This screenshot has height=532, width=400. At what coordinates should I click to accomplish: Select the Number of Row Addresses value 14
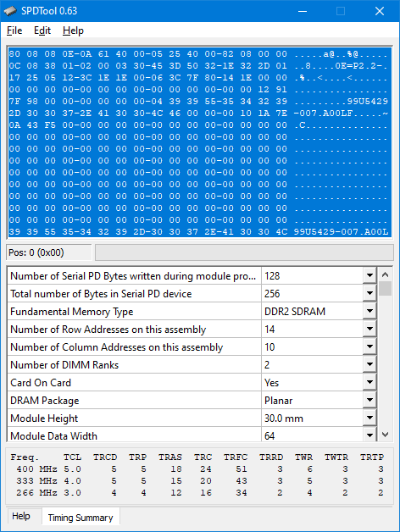[x=269, y=329]
